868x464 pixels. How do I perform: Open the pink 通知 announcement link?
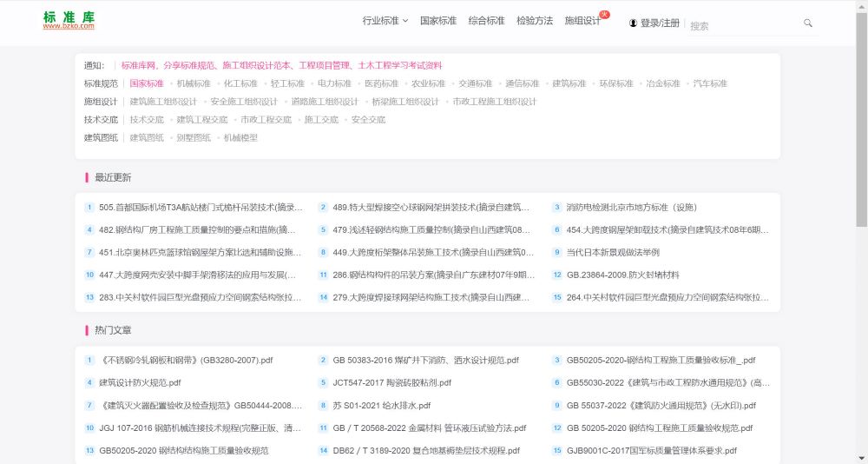tap(281, 65)
